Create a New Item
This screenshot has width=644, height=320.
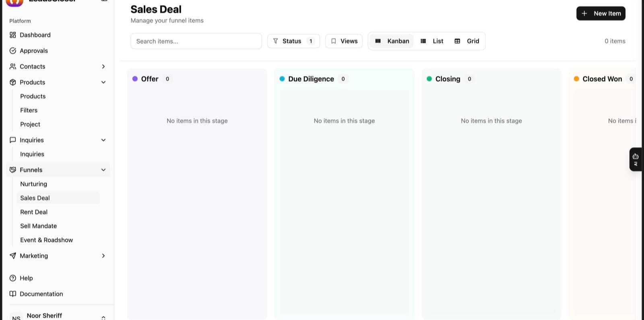[x=601, y=13]
